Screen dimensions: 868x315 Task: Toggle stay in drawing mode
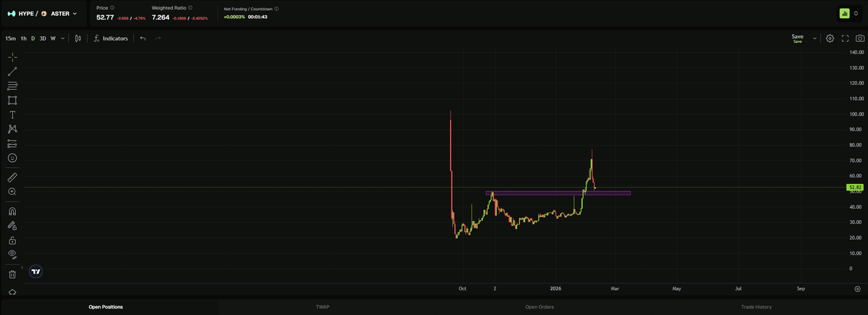click(x=12, y=226)
